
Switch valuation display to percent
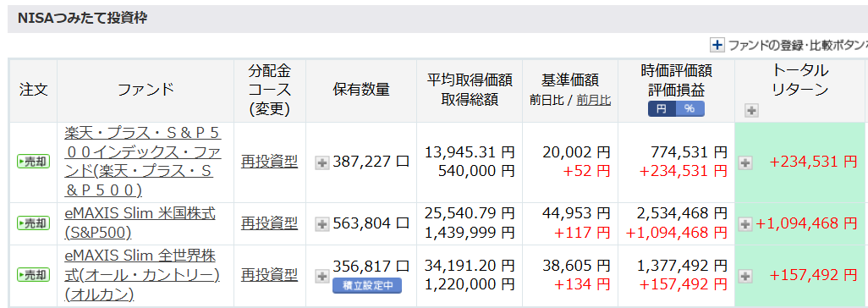click(x=689, y=109)
